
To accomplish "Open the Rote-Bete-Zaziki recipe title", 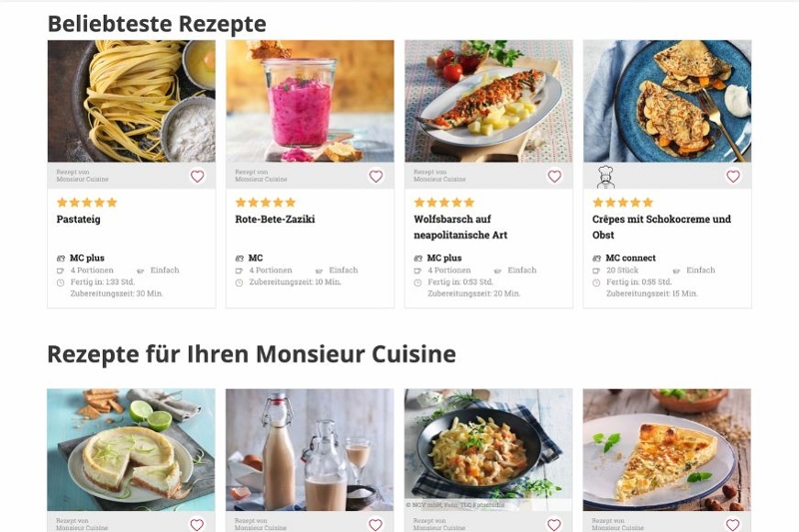I will (276, 220).
